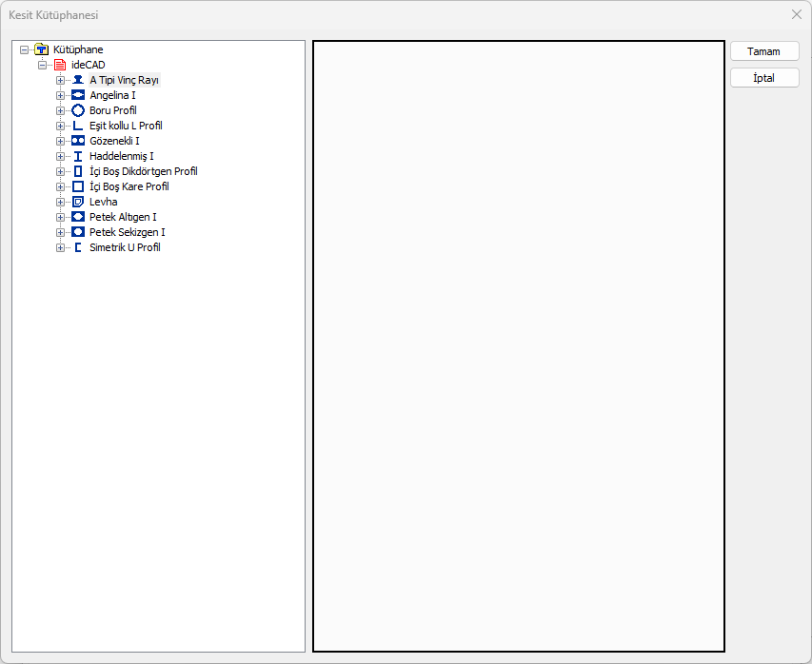The image size is (812, 664).
Task: Expand the Boru Profil node
Action: (61, 110)
